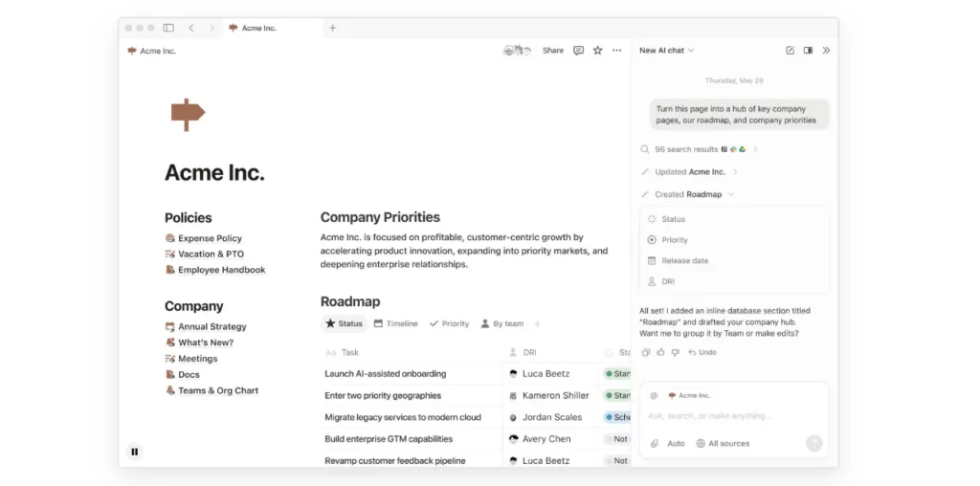Expand the 96 search results
This screenshot has height=486, width=980.
754,149
